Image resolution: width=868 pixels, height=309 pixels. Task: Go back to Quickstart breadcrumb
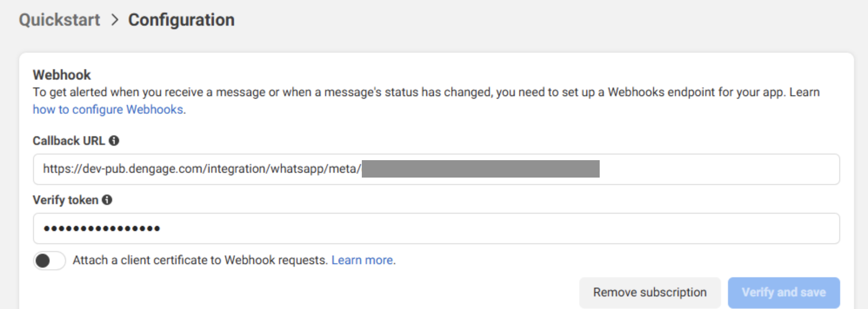pyautogui.click(x=60, y=20)
